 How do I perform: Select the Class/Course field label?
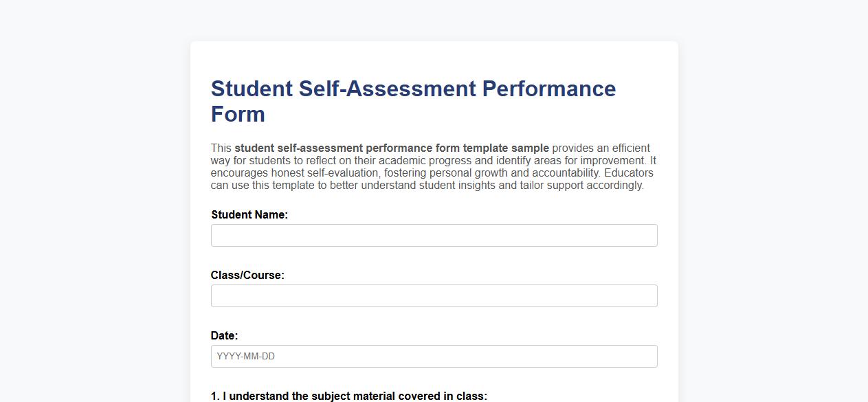pyautogui.click(x=247, y=275)
